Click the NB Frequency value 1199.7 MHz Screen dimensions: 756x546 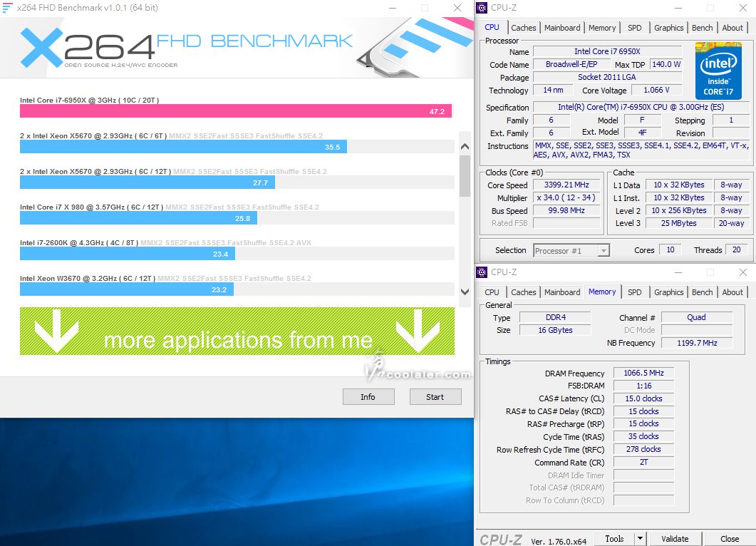point(697,343)
